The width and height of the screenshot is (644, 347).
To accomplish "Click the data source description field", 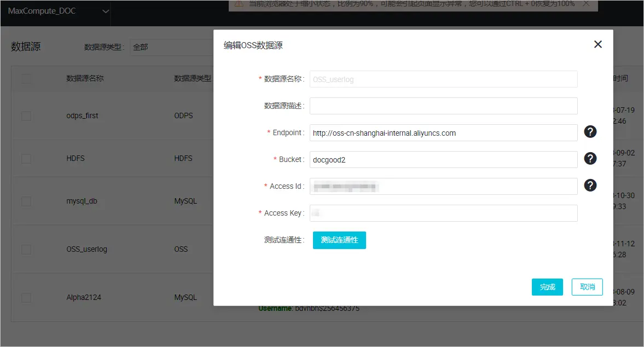I will pos(444,106).
